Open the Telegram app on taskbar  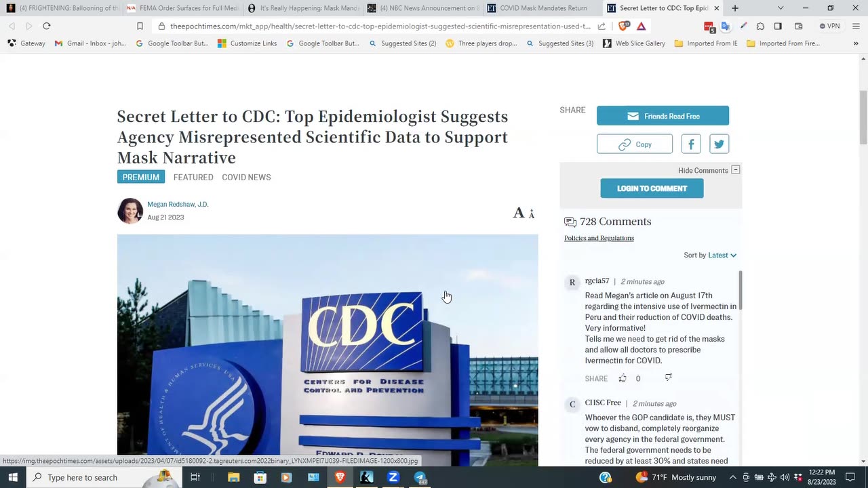click(420, 478)
